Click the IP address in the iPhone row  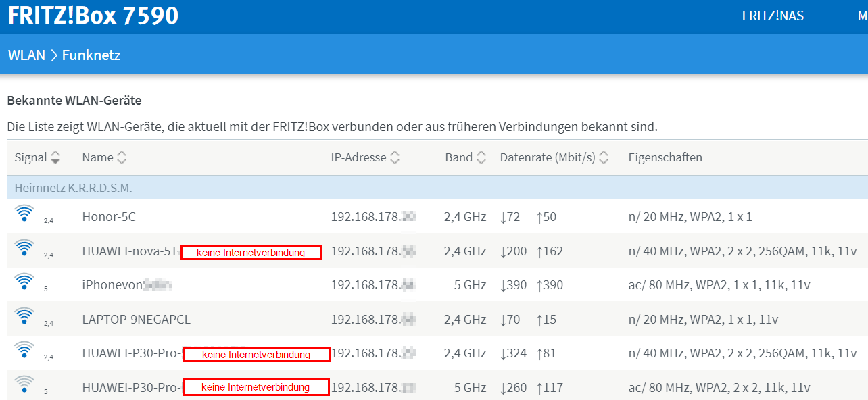tap(373, 285)
